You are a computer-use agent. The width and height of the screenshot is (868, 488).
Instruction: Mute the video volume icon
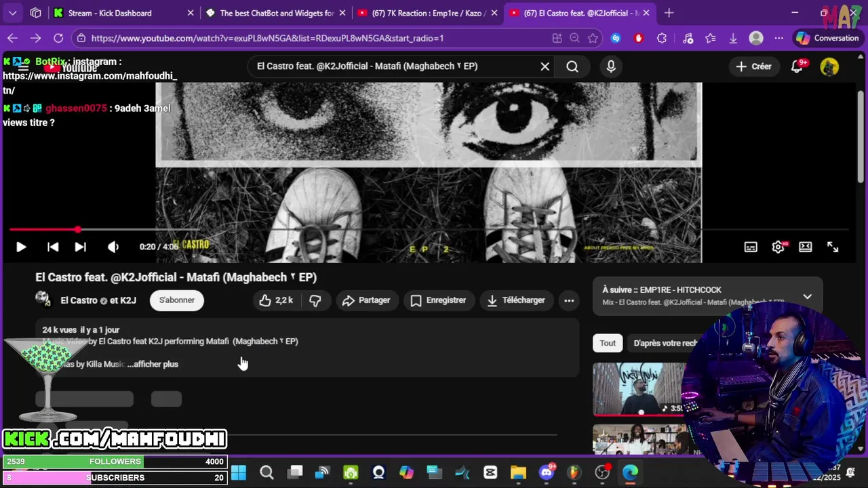[113, 247]
